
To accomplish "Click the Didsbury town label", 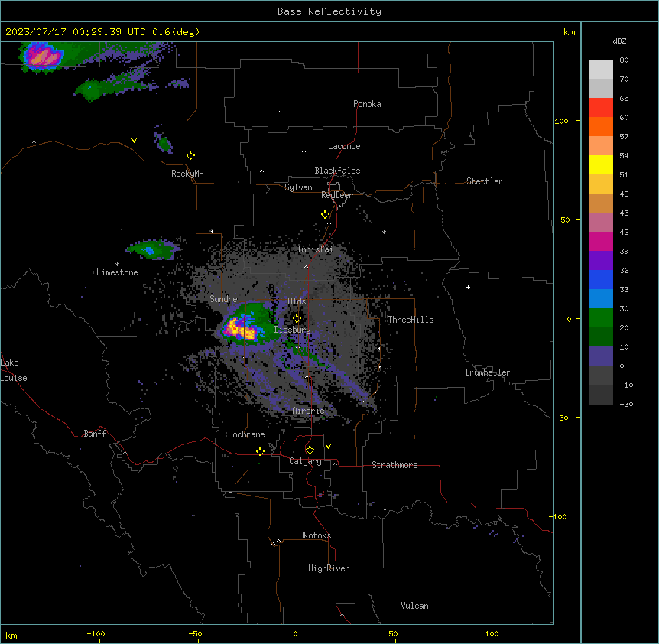I will click(292, 330).
